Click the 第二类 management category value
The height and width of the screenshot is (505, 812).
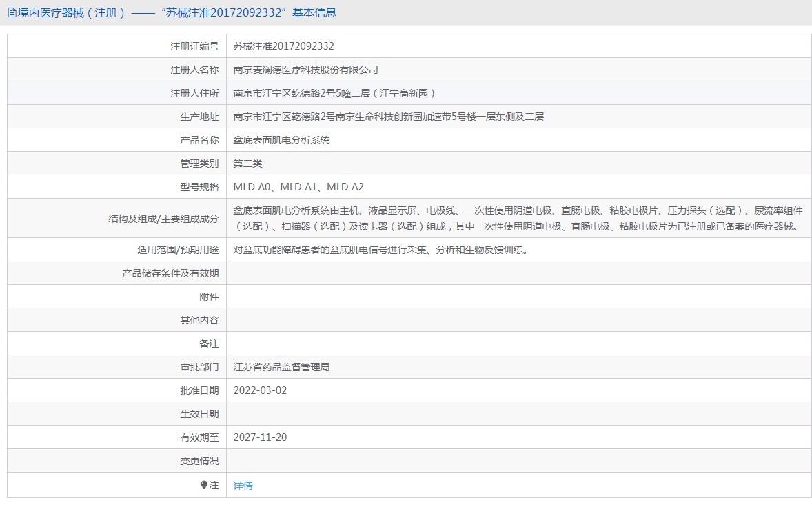(247, 164)
